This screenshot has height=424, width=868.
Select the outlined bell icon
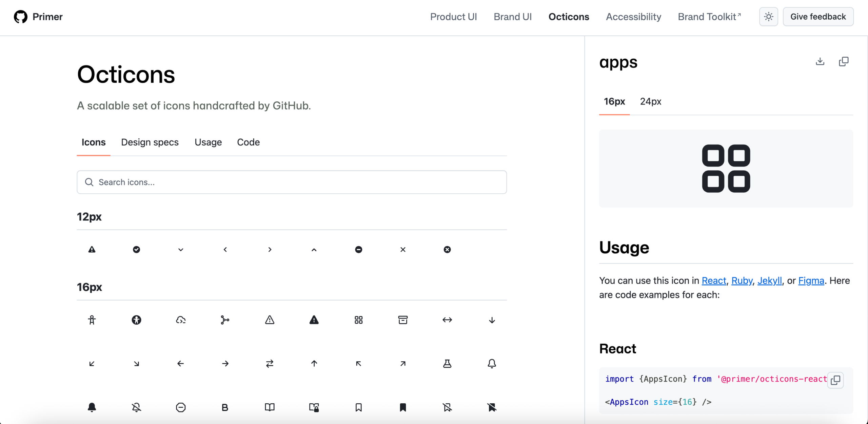point(492,364)
